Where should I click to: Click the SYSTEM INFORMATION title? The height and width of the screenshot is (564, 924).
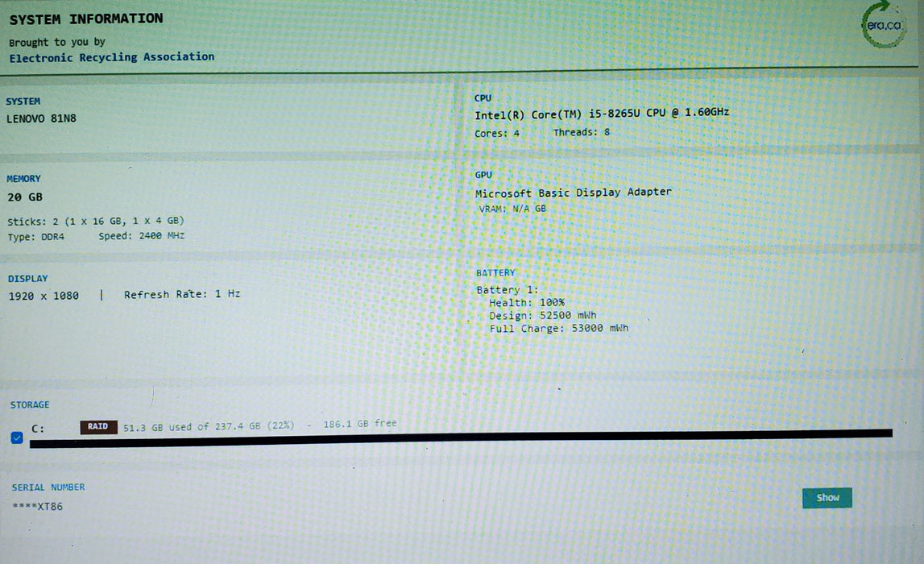point(86,19)
